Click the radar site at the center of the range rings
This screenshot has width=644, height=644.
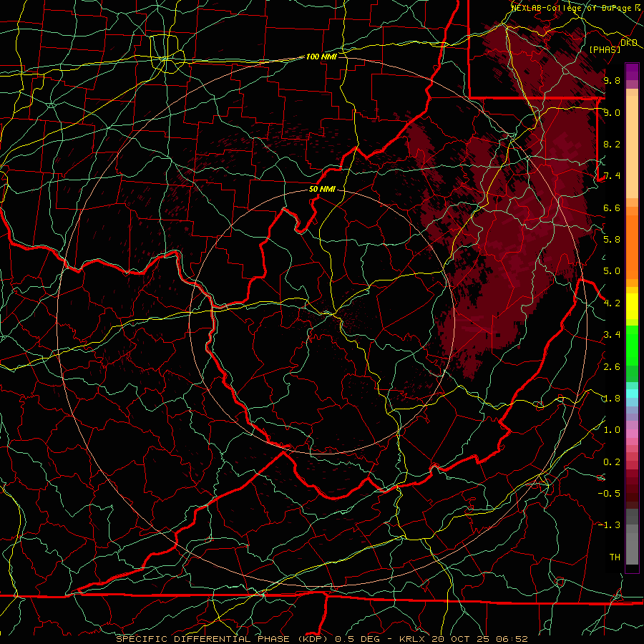(323, 322)
